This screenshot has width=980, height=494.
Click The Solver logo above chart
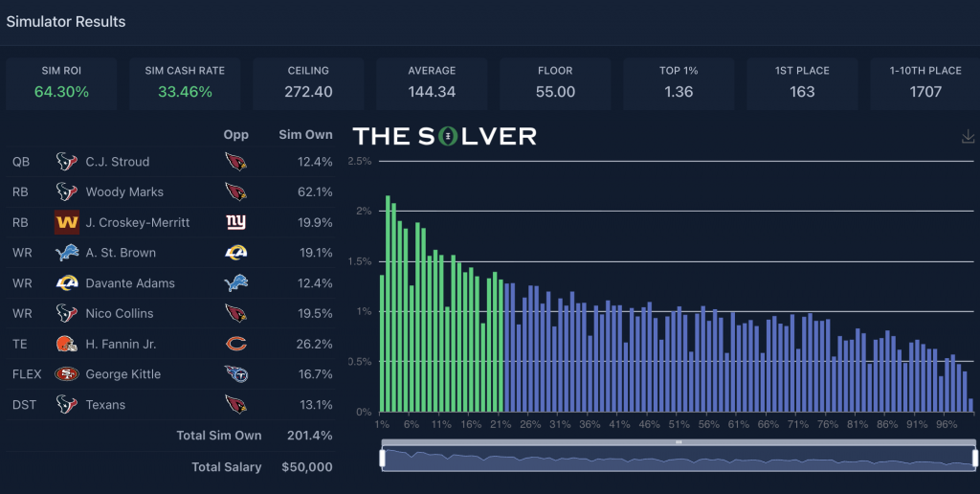tap(444, 136)
